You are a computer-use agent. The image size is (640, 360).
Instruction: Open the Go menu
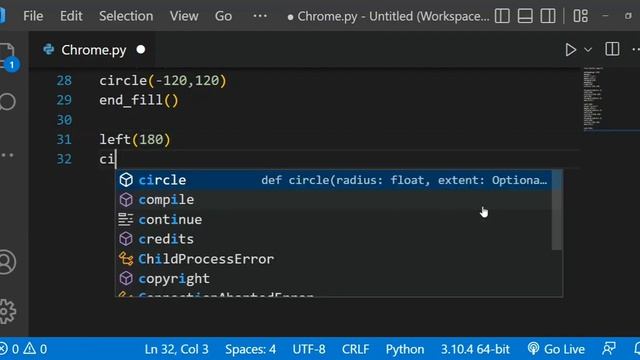[x=223, y=16]
